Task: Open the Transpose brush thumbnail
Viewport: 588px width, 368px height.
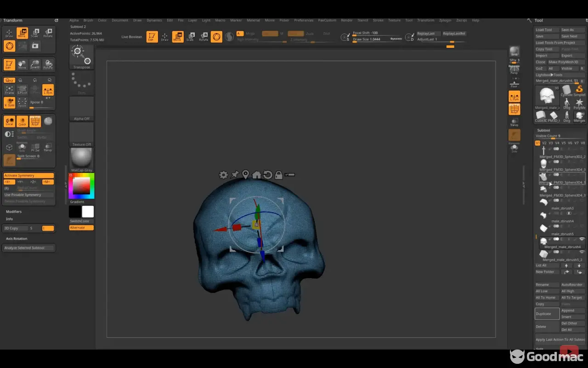Action: point(81,56)
